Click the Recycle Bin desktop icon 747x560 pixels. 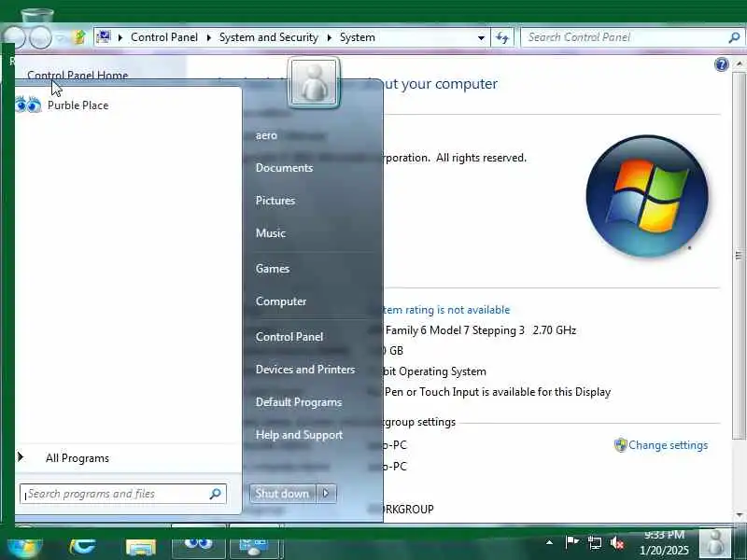coord(36,17)
